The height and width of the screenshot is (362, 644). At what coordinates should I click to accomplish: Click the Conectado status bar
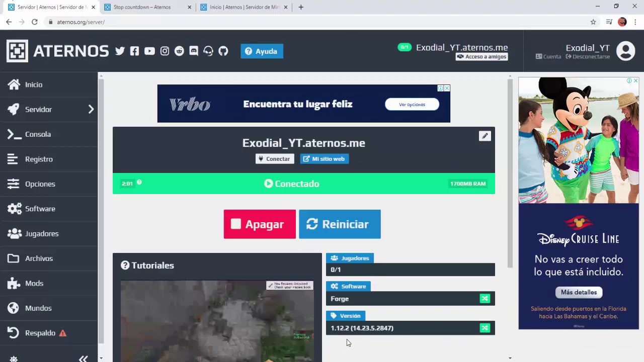coord(304,184)
